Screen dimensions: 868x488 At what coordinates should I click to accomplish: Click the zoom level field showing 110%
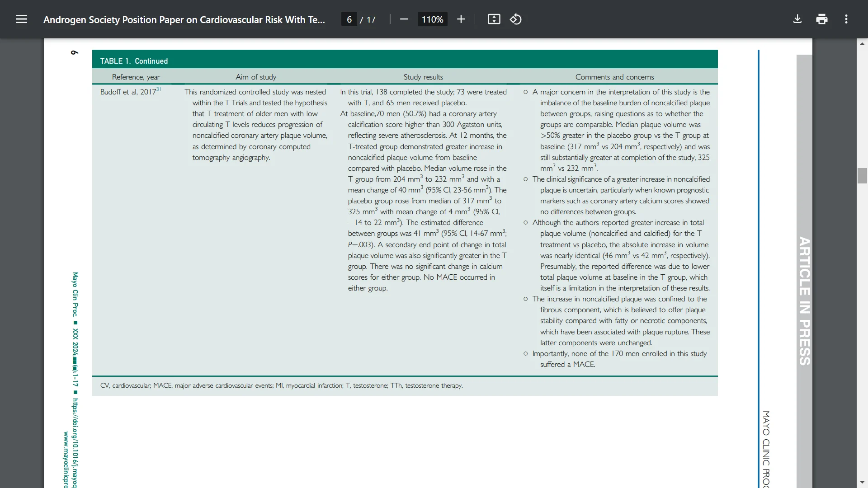[x=432, y=19]
